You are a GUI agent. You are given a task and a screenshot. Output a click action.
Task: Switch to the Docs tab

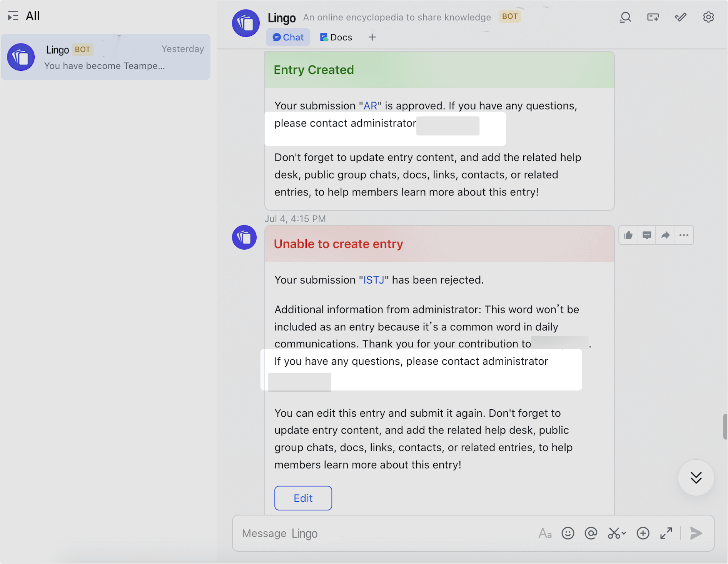(x=336, y=37)
